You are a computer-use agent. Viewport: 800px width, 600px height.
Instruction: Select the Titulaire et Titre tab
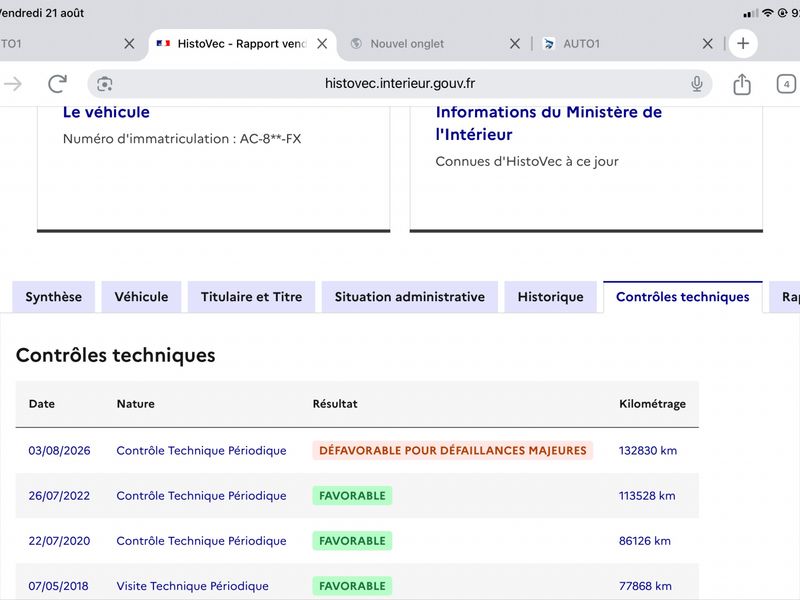coord(252,297)
